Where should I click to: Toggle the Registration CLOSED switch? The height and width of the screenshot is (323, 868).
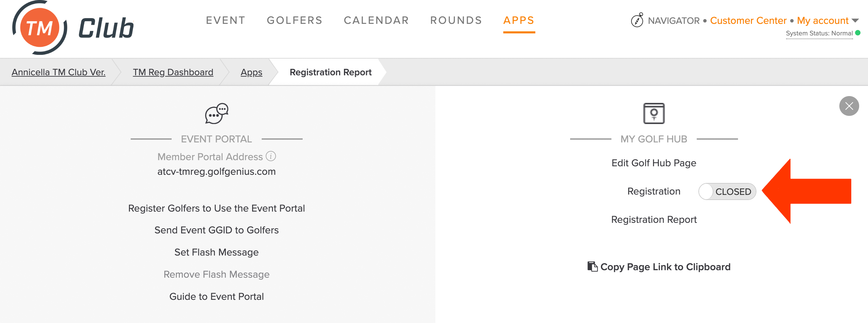727,191
